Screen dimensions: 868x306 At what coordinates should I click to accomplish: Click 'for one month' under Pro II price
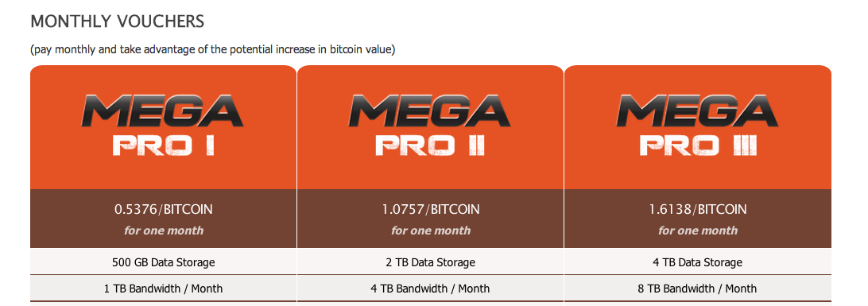click(x=431, y=230)
